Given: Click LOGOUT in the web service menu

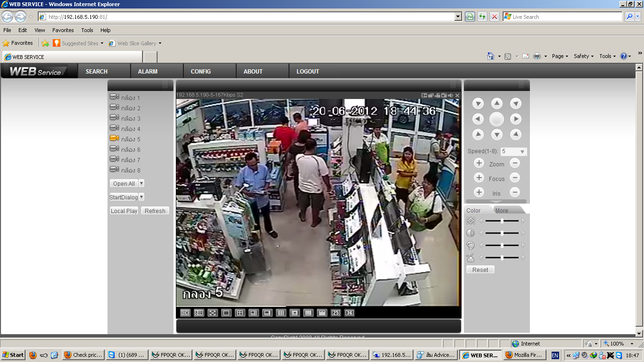Looking at the screenshot, I should point(308,72).
